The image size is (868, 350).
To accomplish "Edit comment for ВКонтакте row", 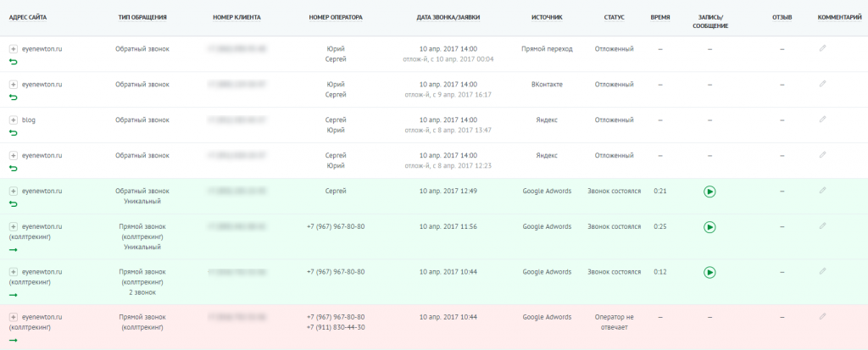I will [x=822, y=84].
